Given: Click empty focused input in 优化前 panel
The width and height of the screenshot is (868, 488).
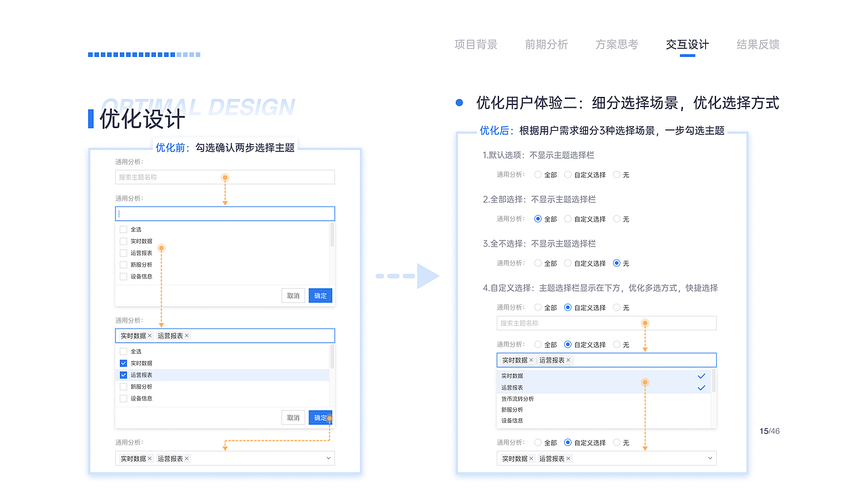Looking at the screenshot, I should coord(225,213).
